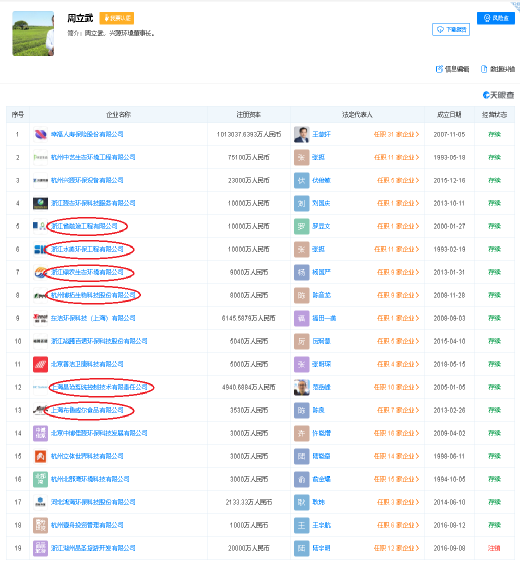Expand 任职 11 家企业 in row 6
520x562 pixels.
(x=396, y=249)
